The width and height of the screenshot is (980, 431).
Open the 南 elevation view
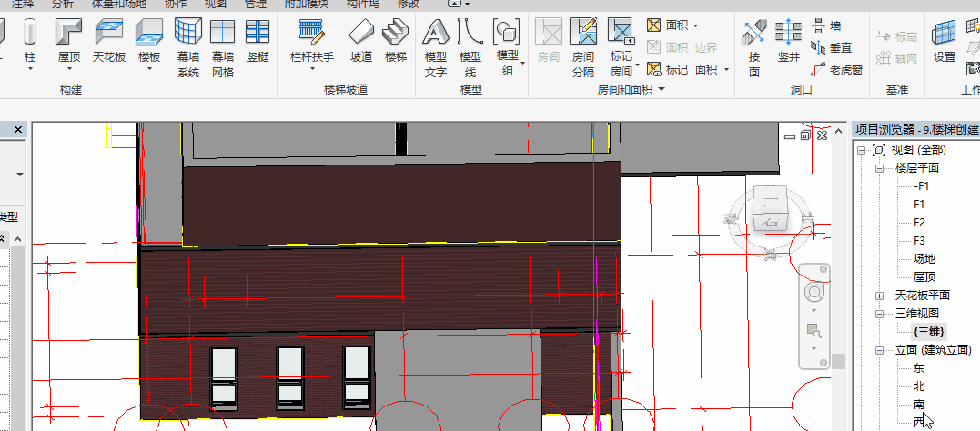919,404
